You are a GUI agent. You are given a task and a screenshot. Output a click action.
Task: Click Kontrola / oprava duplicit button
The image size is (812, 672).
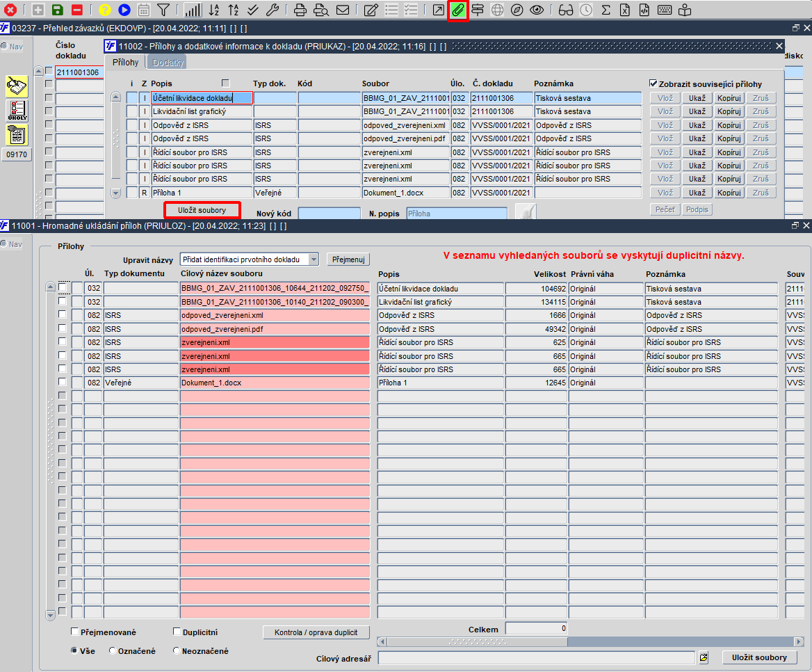(316, 632)
